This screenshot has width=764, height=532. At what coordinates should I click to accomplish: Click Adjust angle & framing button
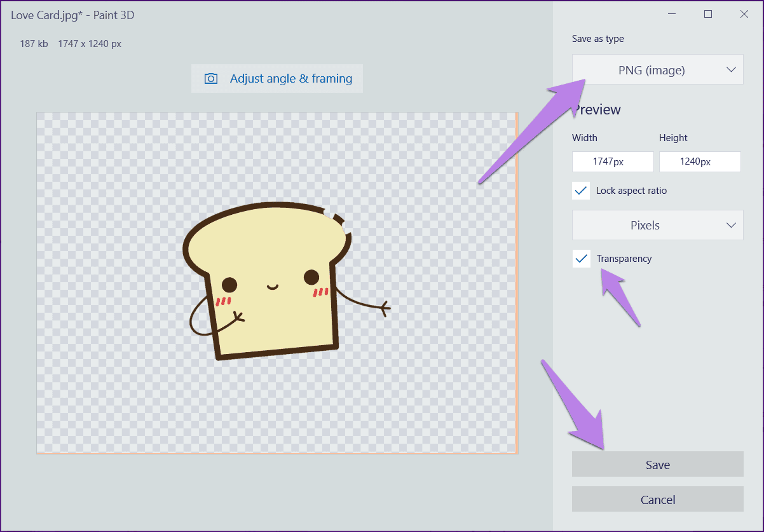(277, 79)
